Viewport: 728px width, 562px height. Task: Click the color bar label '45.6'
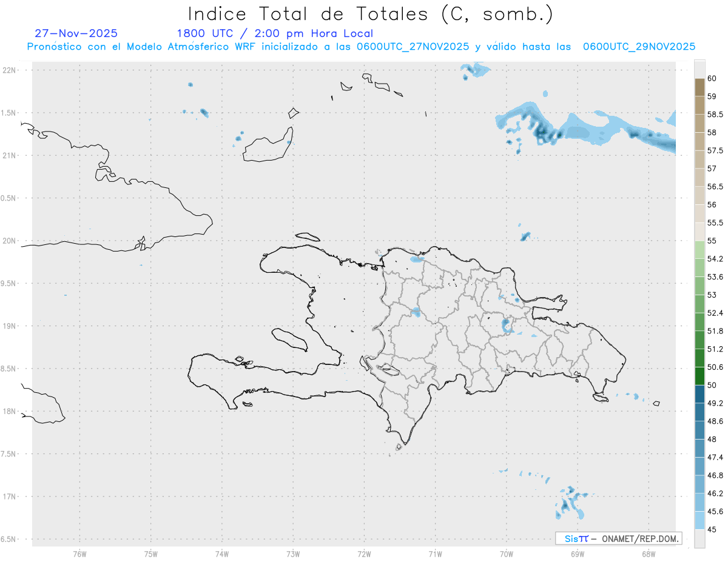(x=715, y=512)
